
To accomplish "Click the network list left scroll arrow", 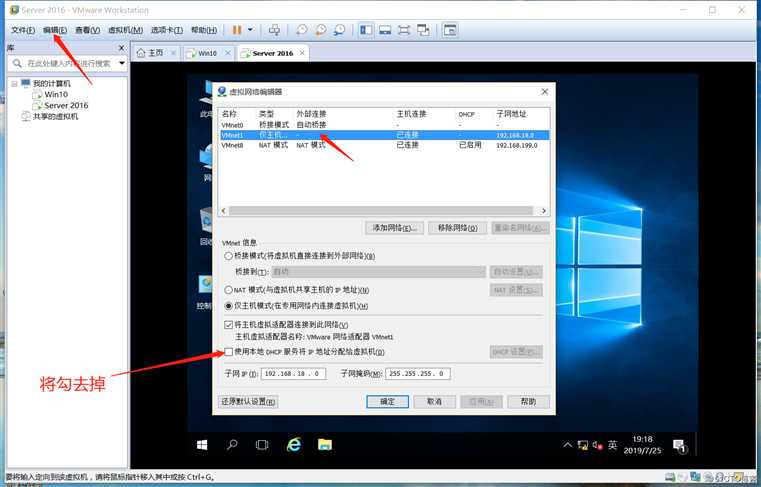I will point(224,211).
